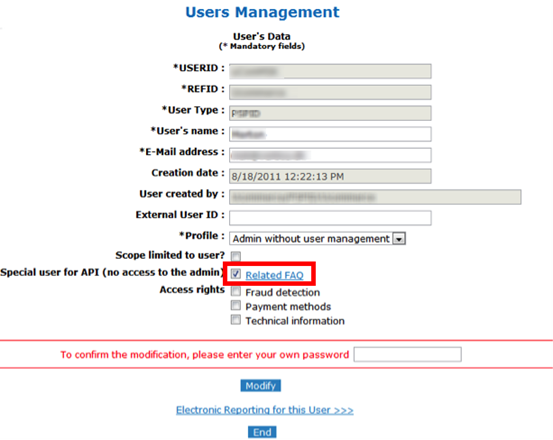Tick the Scope limited to user checkbox

point(236,256)
